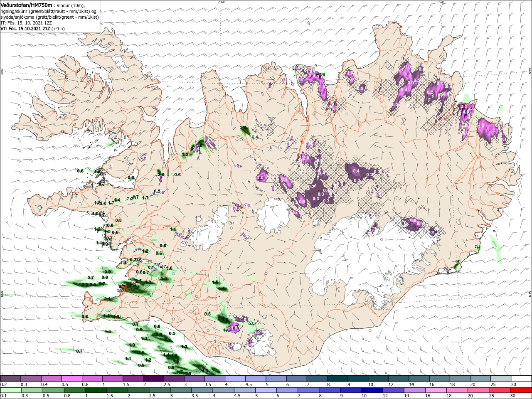Click the '0.1' label under the rain scale

tap(3, 396)
